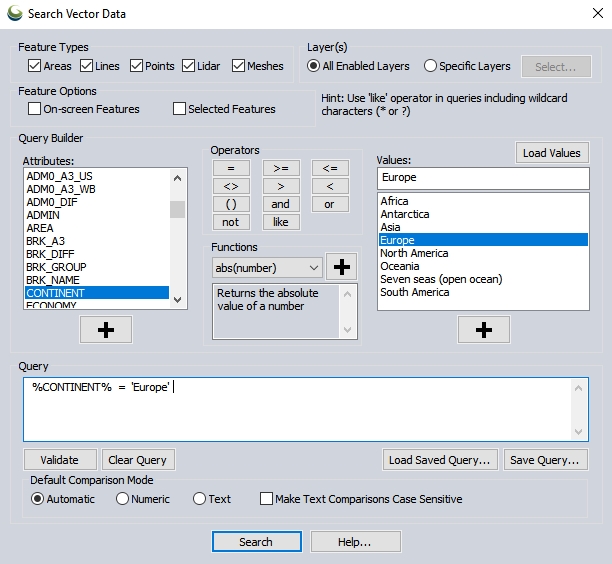The width and height of the screenshot is (612, 564).
Task: Select the Specific Layers radio button
Action: (431, 66)
